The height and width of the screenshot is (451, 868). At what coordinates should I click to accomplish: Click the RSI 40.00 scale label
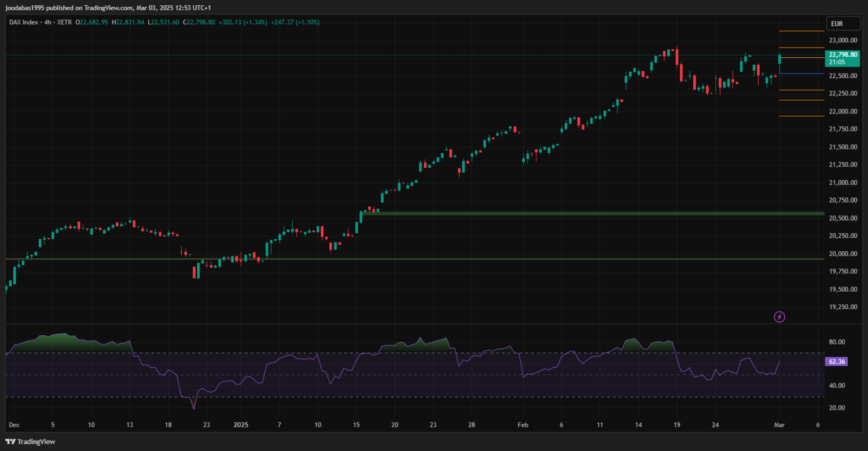click(837, 386)
